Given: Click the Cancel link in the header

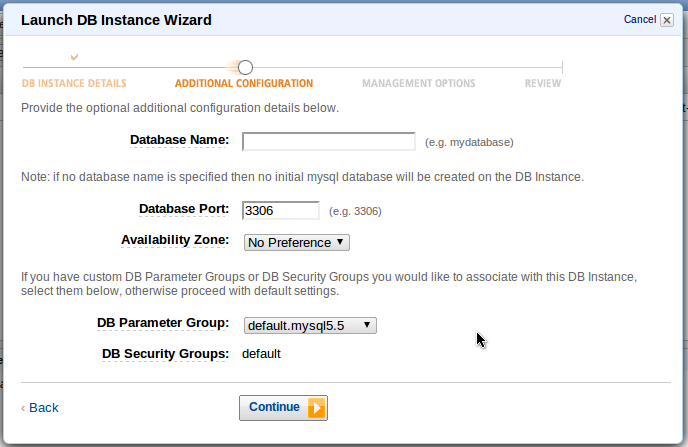Looking at the screenshot, I should click(x=639, y=19).
